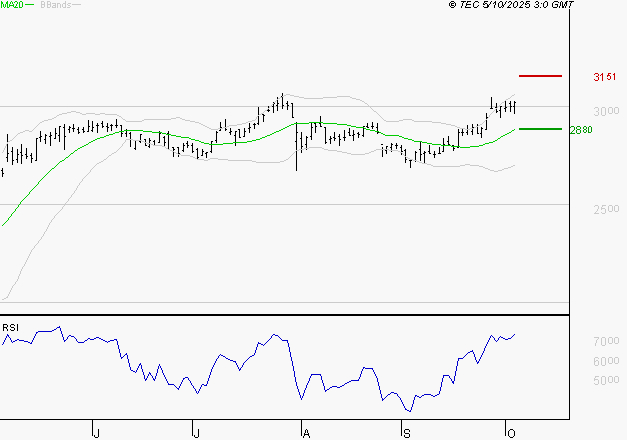Image resolution: width=627 pixels, height=440 pixels.
Task: Select the S month marker on time axis
Action: click(x=406, y=432)
